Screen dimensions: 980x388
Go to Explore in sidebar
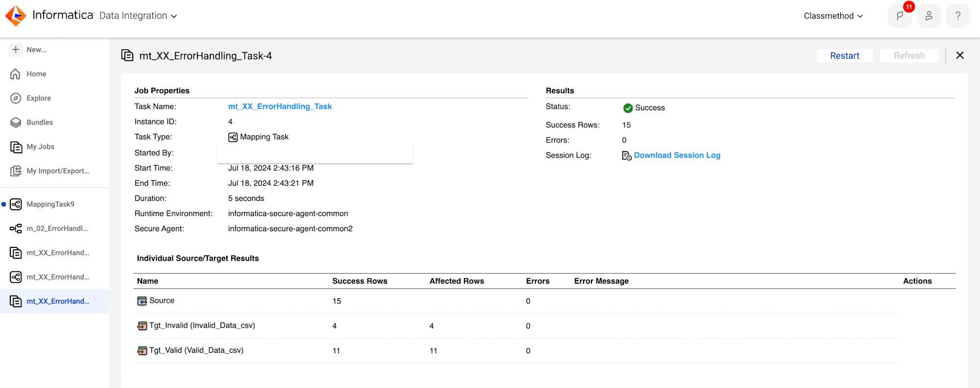point(39,98)
